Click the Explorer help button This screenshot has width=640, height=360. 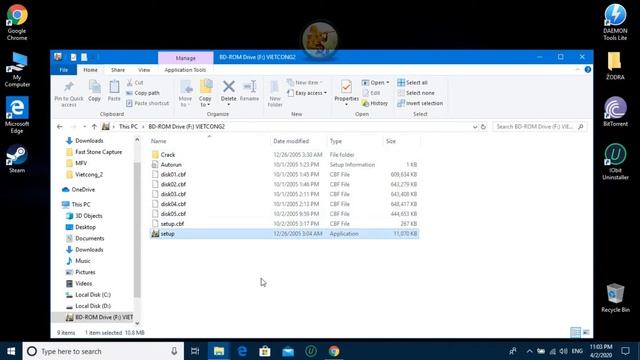click(x=588, y=70)
